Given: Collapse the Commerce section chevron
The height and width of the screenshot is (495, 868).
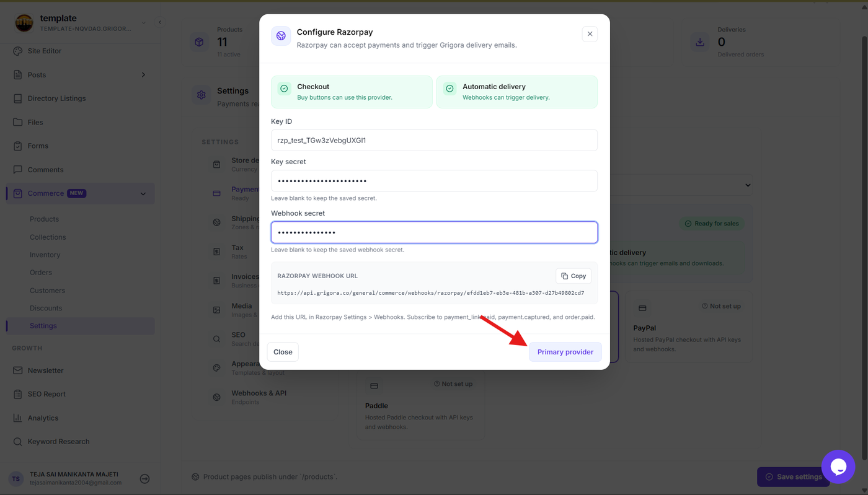Looking at the screenshot, I should 143,194.
